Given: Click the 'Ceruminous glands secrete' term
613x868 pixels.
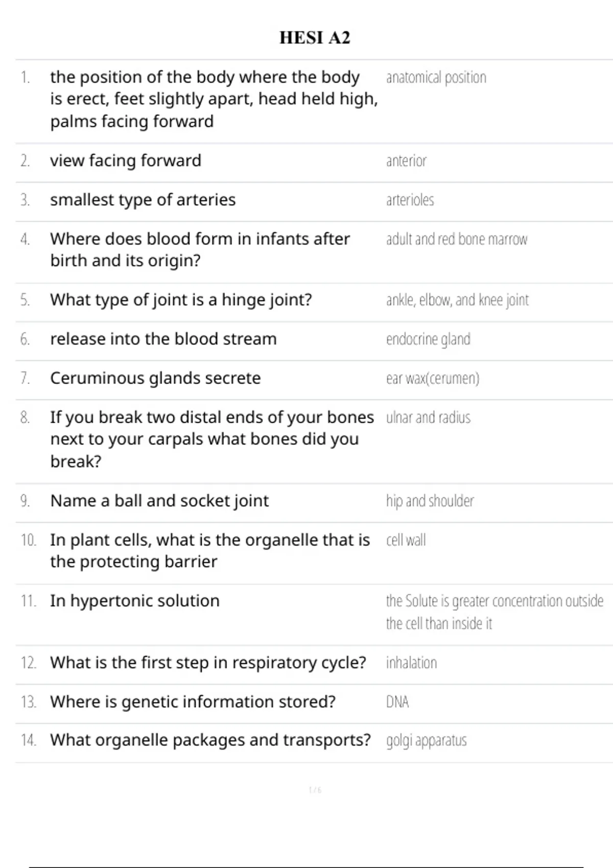Looking at the screenshot, I should 155,378.
